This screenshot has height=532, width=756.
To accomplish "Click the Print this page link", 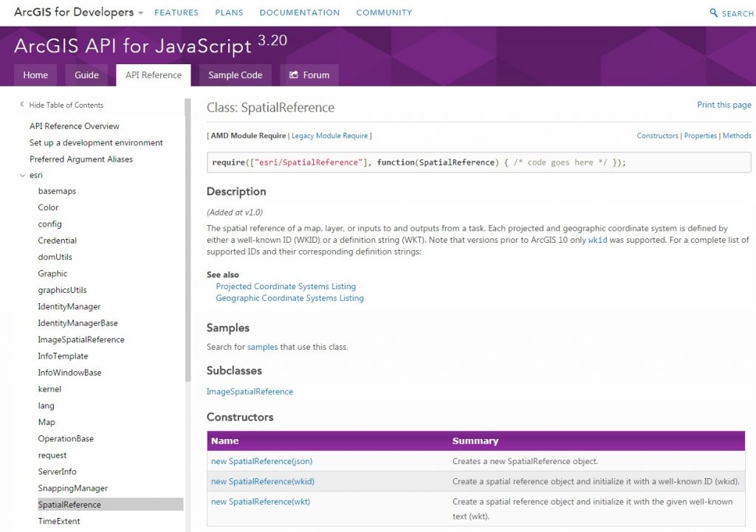I will (x=724, y=105).
